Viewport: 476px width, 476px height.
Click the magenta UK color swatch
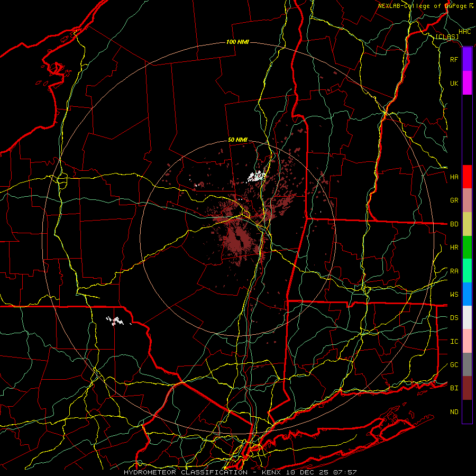[467, 83]
